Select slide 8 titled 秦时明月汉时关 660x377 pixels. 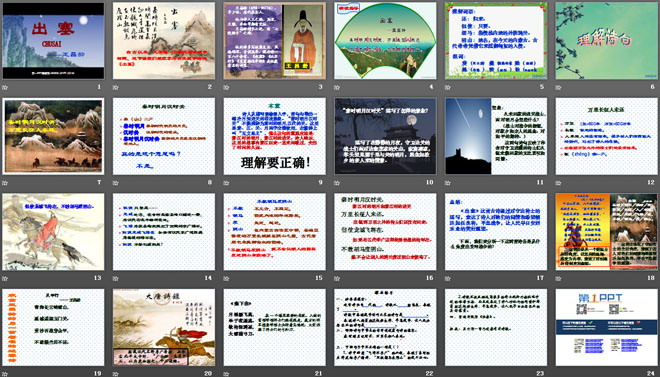click(x=164, y=136)
